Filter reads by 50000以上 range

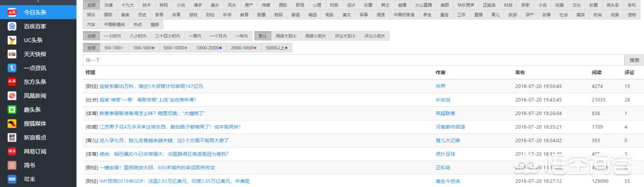tap(277, 48)
